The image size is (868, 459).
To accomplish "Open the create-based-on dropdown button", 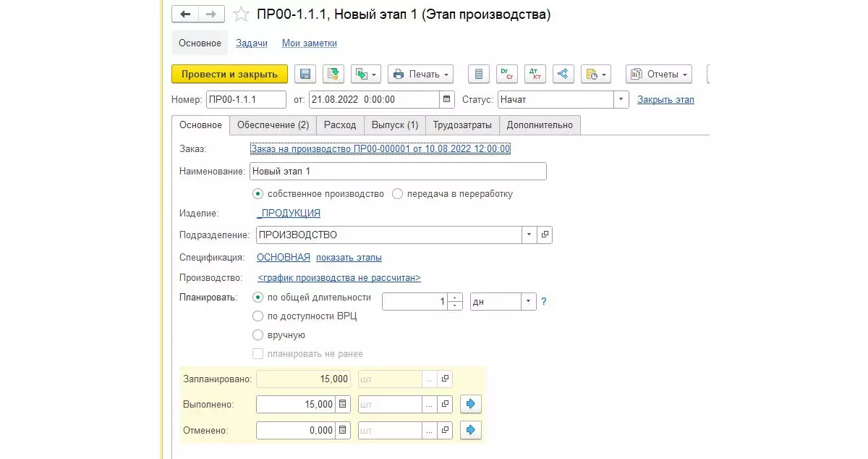I will (x=365, y=74).
